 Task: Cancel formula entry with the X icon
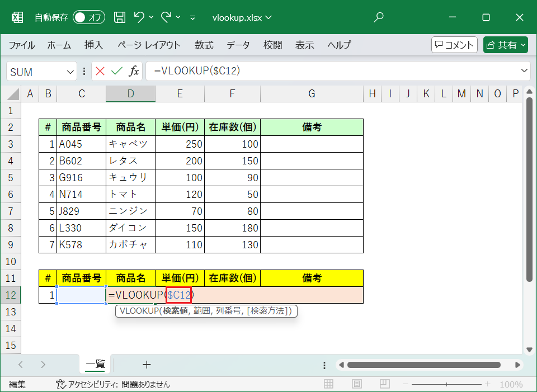pos(100,71)
